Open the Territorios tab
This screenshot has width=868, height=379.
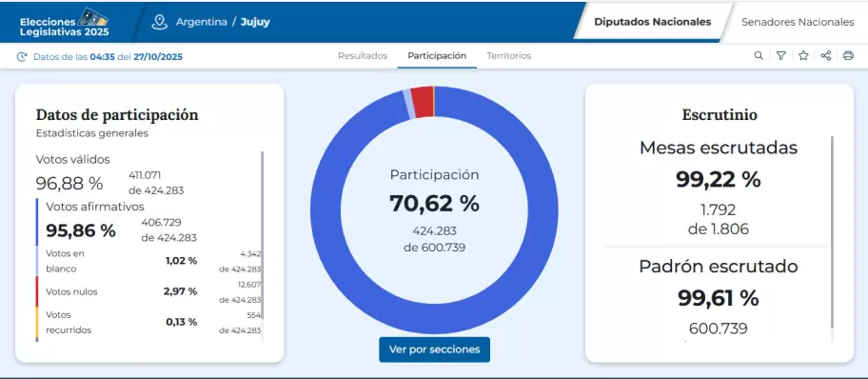tap(509, 56)
